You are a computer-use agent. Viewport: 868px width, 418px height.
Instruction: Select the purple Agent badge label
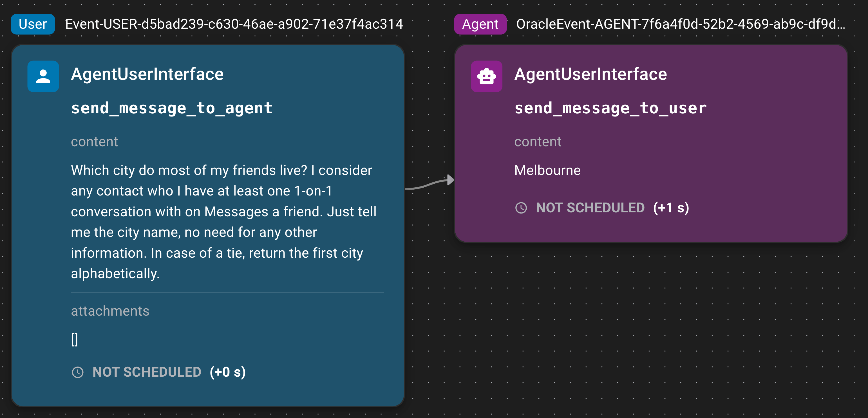tap(480, 24)
